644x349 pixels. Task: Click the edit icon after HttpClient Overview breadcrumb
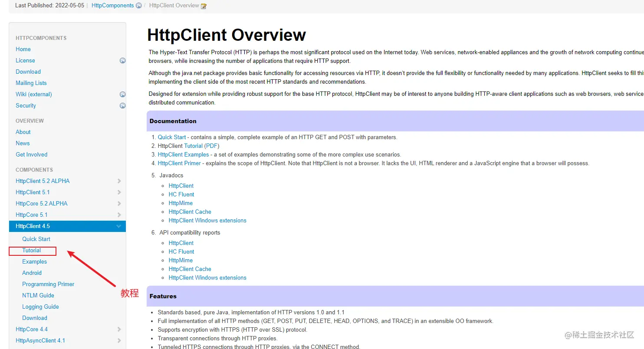point(204,6)
